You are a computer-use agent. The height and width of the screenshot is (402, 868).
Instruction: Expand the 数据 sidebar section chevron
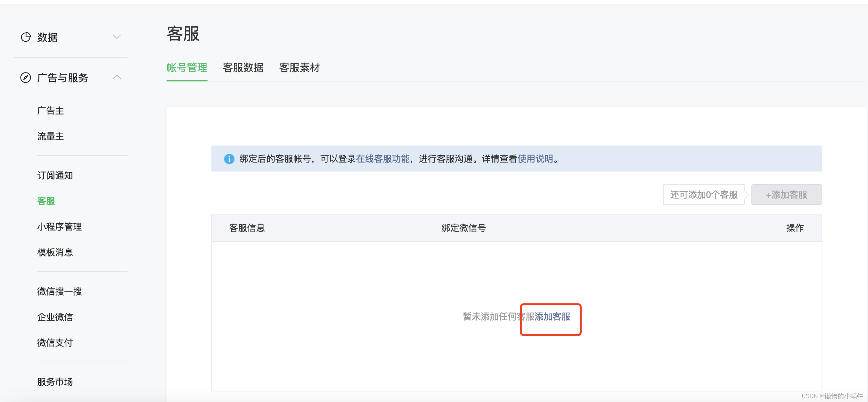pyautogui.click(x=117, y=37)
